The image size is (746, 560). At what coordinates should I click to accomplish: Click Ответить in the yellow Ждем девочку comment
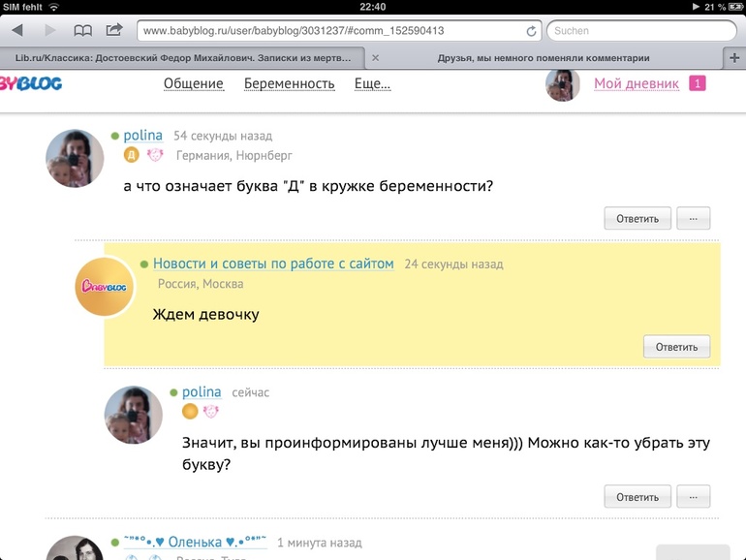click(676, 347)
